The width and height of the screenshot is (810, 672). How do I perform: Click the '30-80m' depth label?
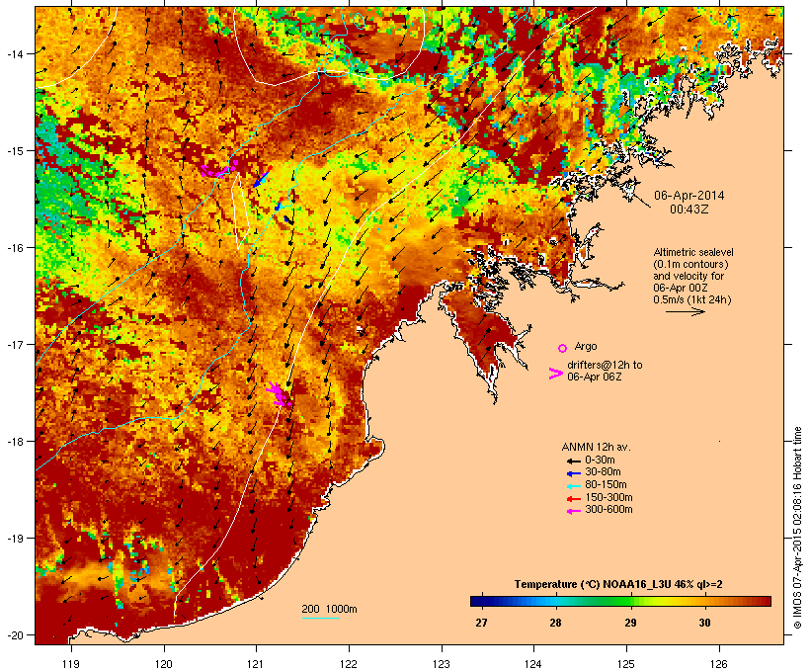click(x=603, y=472)
